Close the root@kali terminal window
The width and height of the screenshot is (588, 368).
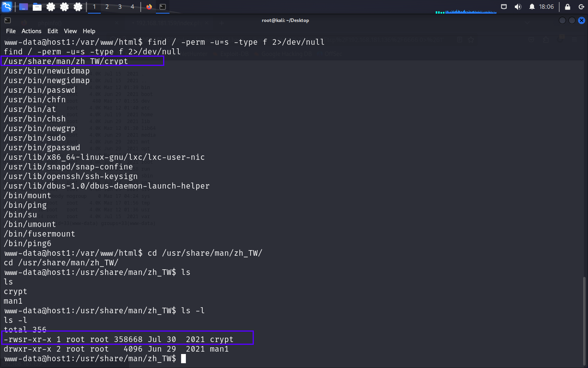pos(582,20)
